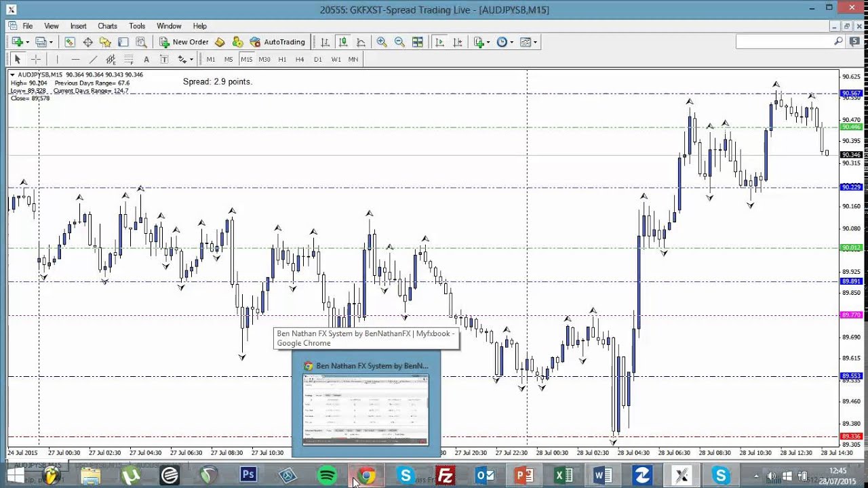Click the search input field
This screenshot has height=488, width=868.
785,41
